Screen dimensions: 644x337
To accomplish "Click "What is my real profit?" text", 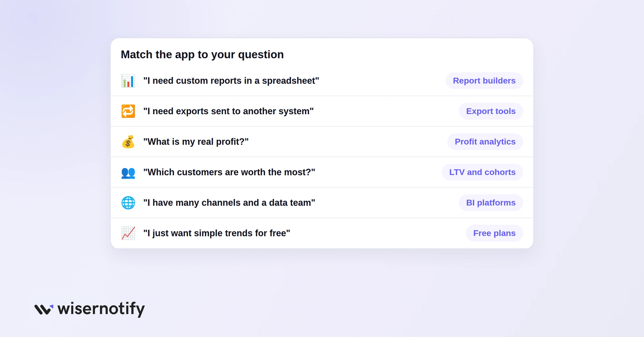I will pyautogui.click(x=196, y=142).
